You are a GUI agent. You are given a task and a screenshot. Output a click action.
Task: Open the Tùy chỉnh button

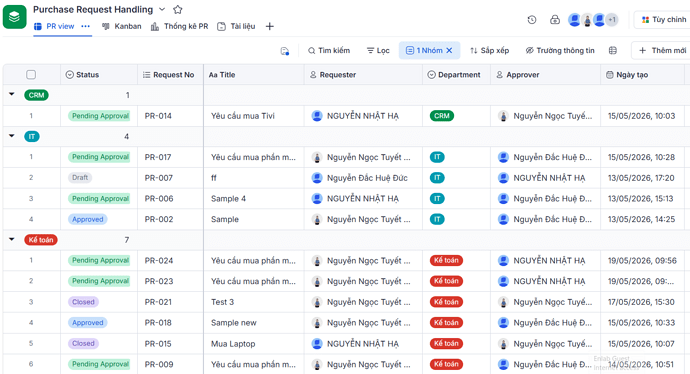664,19
